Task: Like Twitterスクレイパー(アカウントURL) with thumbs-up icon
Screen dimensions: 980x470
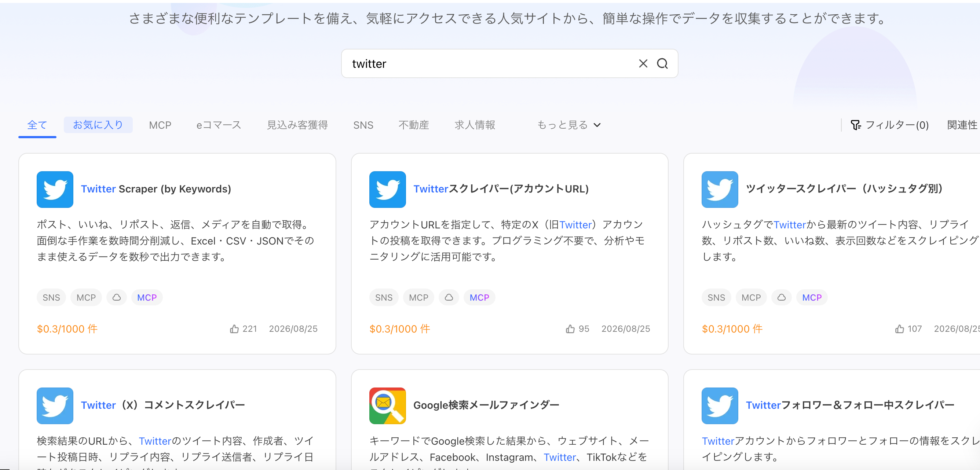Action: pos(570,329)
